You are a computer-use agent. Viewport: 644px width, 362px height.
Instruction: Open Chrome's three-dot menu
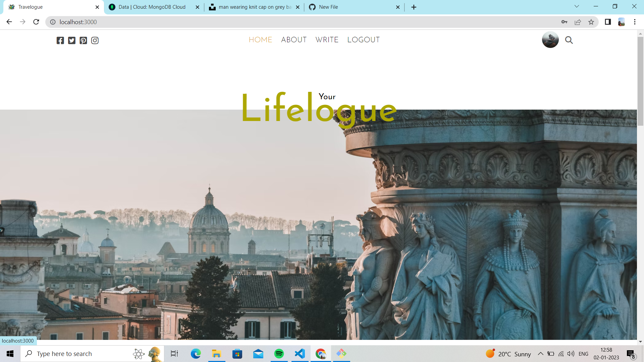point(635,22)
